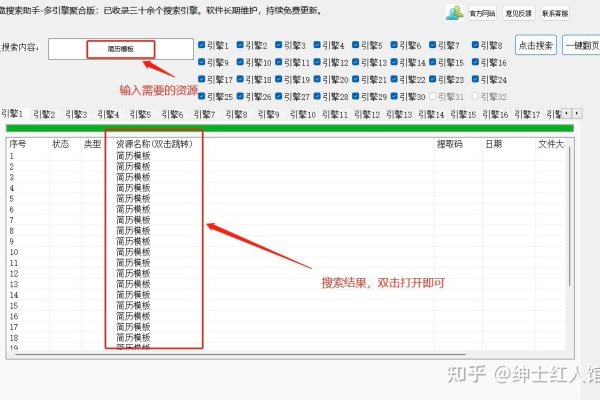Toggle the 引擎12 checkbox

click(x=317, y=62)
